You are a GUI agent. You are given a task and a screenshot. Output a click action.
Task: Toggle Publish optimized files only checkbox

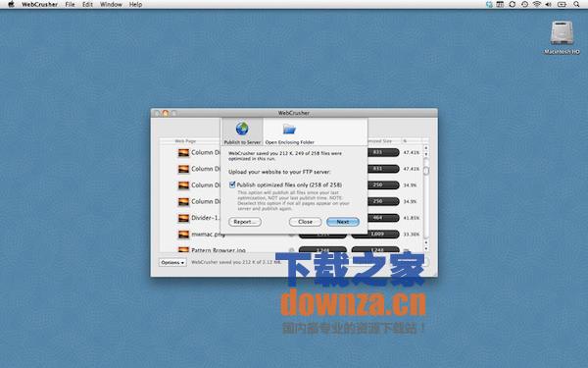(x=232, y=184)
